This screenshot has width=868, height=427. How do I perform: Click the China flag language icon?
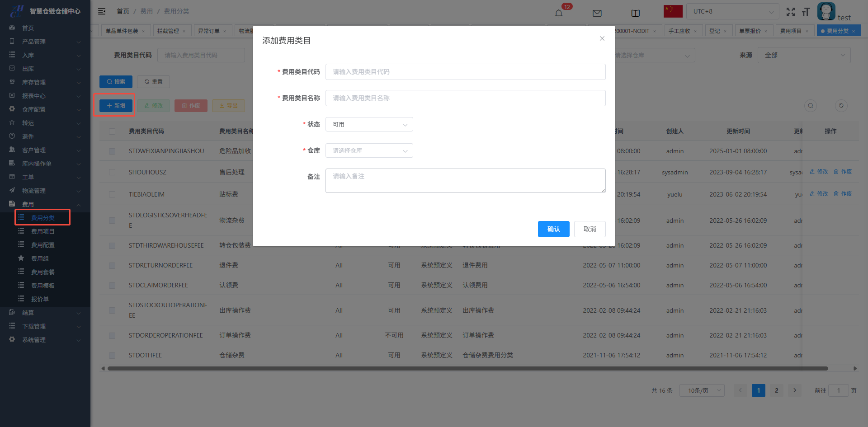click(673, 11)
